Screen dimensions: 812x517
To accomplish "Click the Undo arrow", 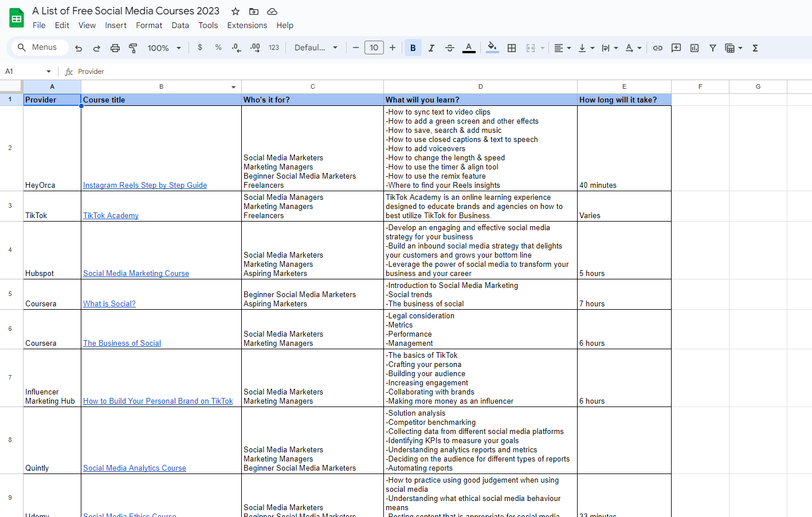I will point(79,48).
